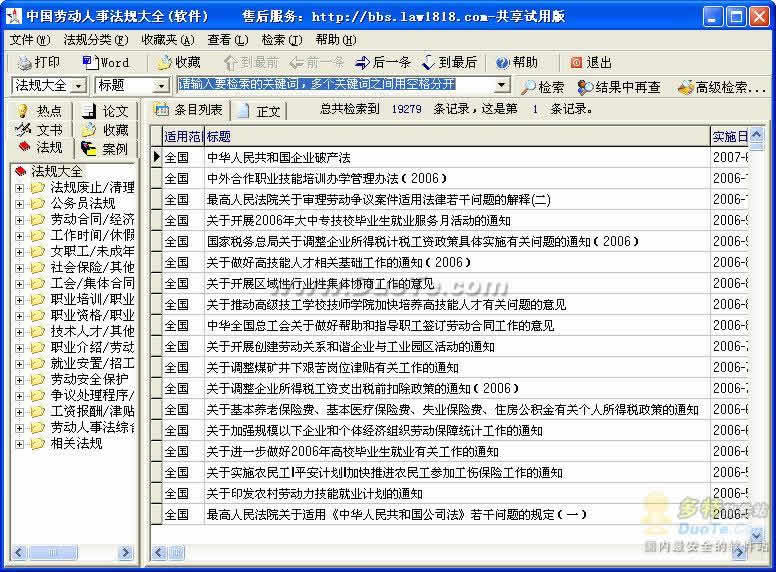
Task: Select the 法规 regulations panel
Action: click(40, 147)
